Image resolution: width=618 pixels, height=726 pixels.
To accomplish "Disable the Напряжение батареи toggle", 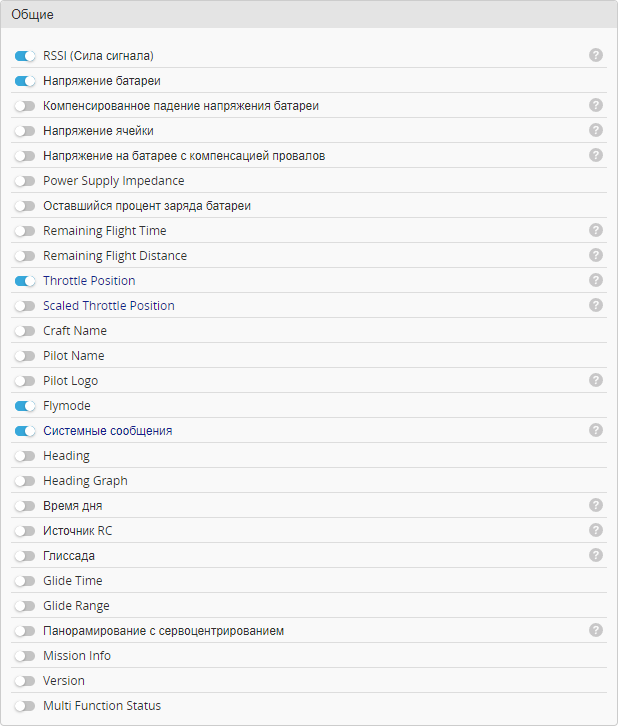I will 25,81.
